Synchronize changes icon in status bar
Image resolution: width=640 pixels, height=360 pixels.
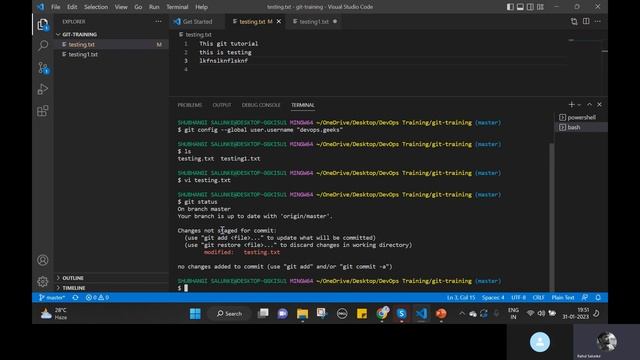click(x=76, y=298)
